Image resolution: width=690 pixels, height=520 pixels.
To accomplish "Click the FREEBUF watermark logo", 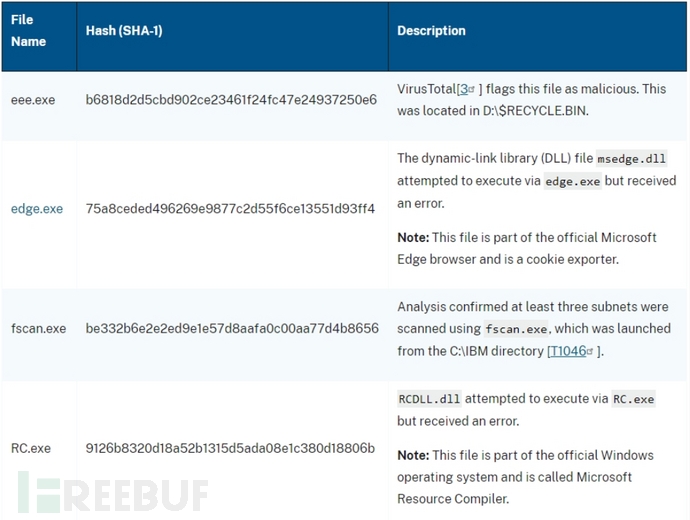I will 113,493.
